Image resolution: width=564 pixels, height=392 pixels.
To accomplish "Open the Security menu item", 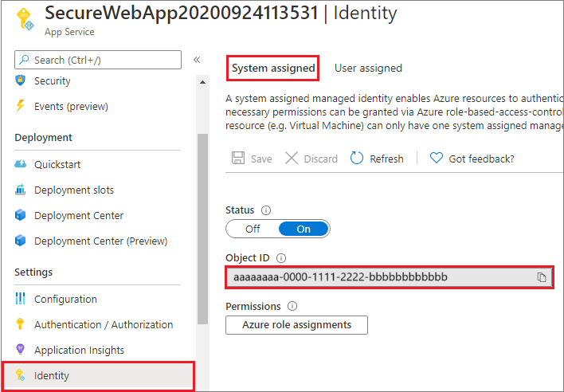I will pos(52,81).
